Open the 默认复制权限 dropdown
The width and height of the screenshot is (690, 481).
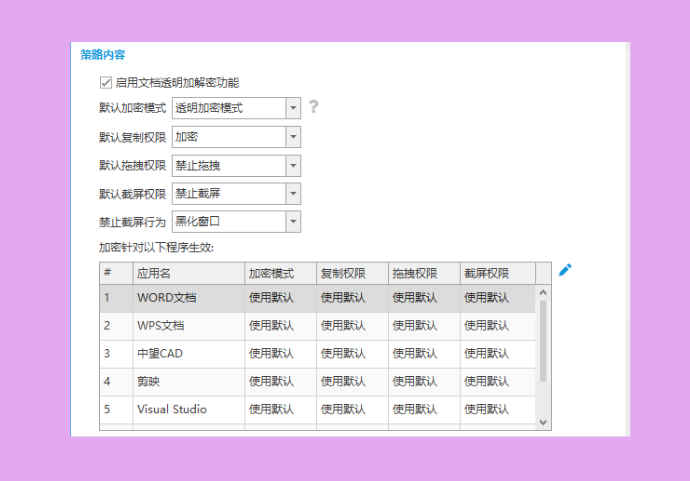(236, 137)
